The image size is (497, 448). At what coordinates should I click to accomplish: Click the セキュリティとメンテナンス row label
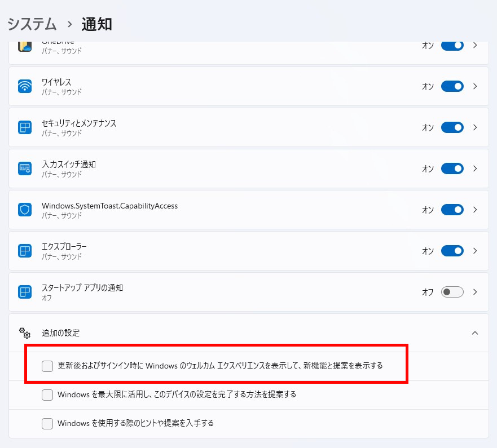tap(79, 123)
